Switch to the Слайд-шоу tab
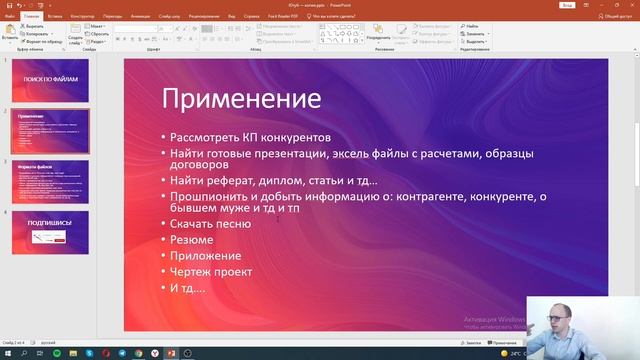The image size is (640, 360). pos(169,16)
